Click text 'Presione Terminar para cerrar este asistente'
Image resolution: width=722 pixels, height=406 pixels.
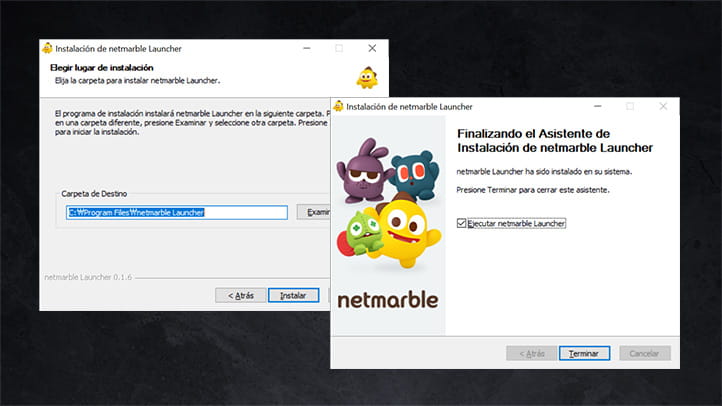point(533,190)
